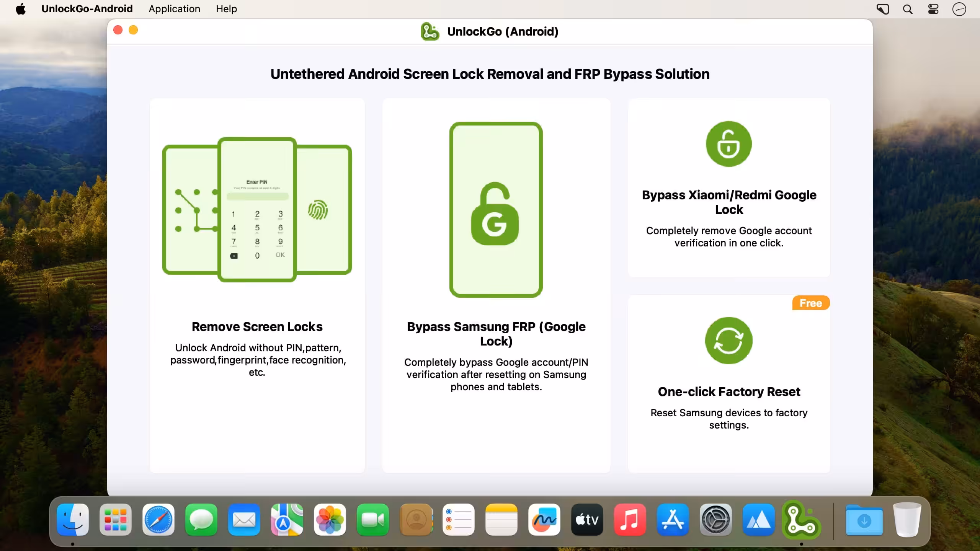Open Apple TV from the dock

pos(587,520)
